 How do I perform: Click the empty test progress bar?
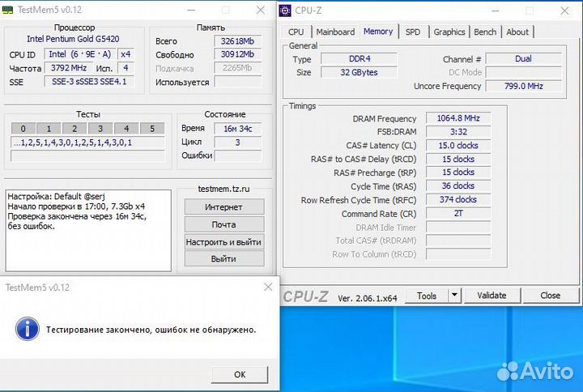[87, 156]
